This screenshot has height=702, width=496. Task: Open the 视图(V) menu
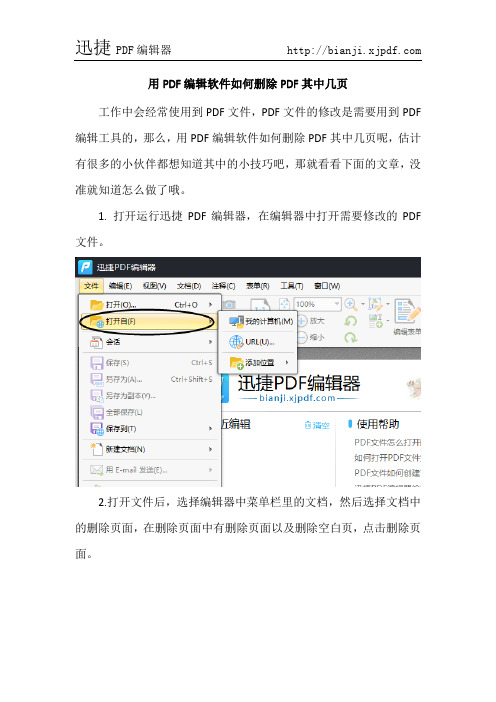(x=154, y=286)
